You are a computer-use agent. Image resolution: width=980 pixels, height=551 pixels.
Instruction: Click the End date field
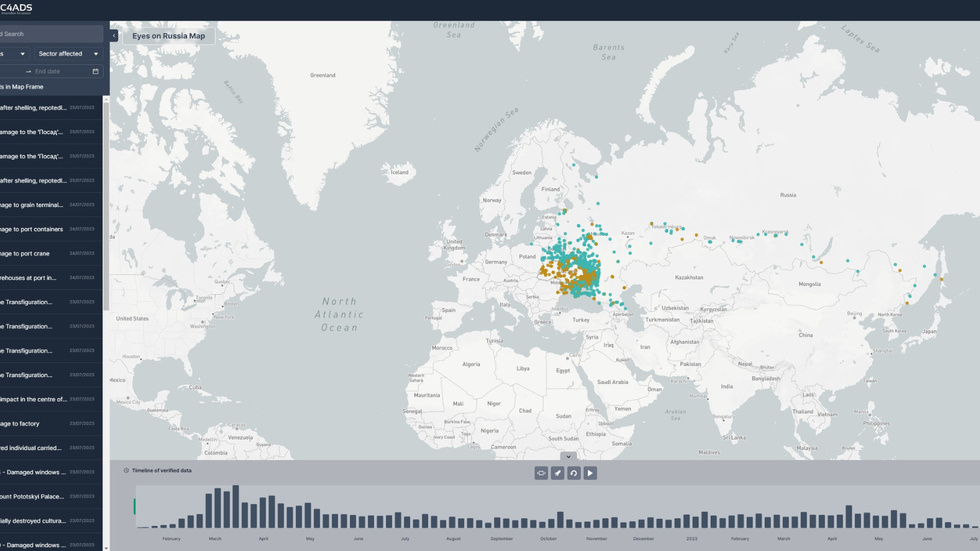(55, 72)
